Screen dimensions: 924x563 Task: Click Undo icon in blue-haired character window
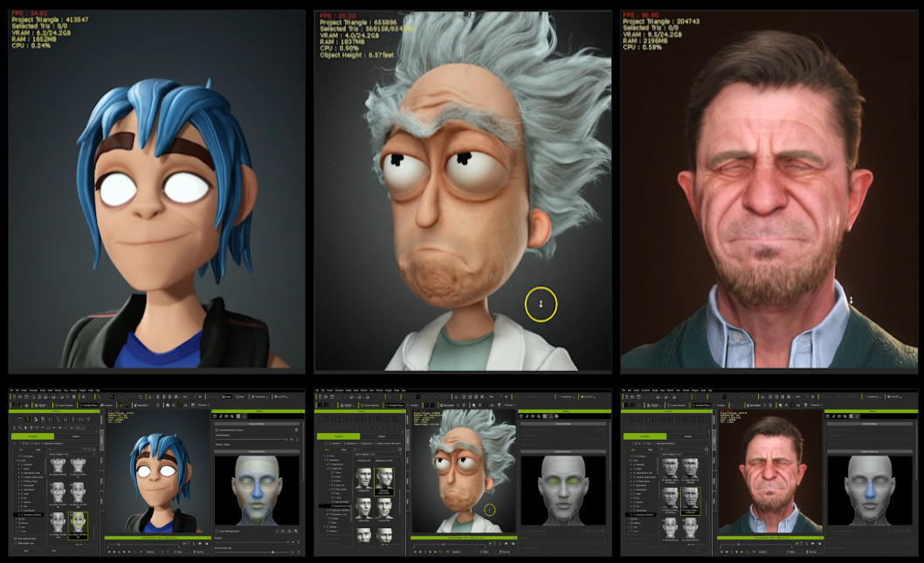tap(97, 397)
